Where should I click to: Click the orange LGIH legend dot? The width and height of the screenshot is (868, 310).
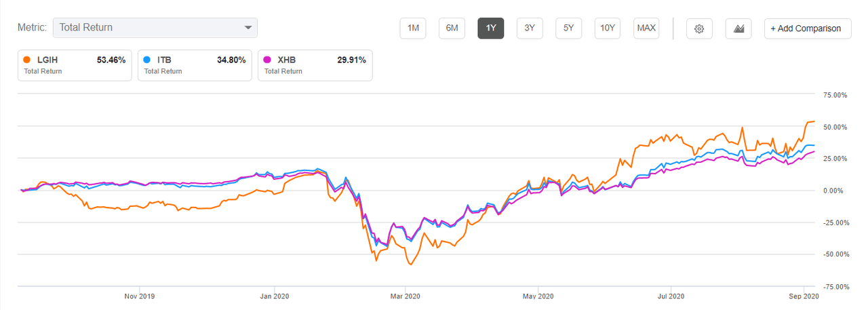pyautogui.click(x=26, y=60)
